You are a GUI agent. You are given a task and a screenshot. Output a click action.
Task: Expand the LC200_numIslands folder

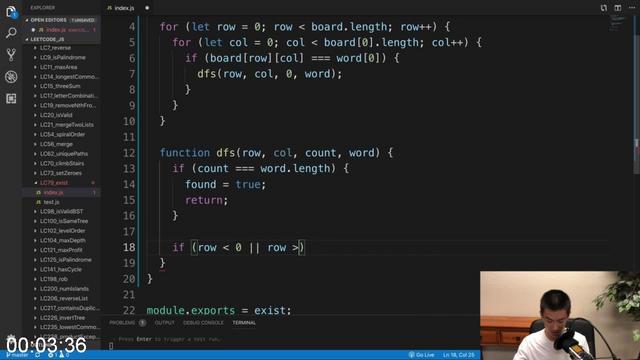[64, 289]
